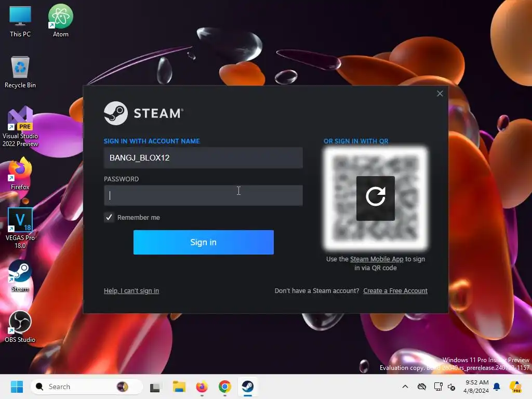532x399 pixels.
Task: Open the clock showing 9:52 AM
Action: [476, 387]
